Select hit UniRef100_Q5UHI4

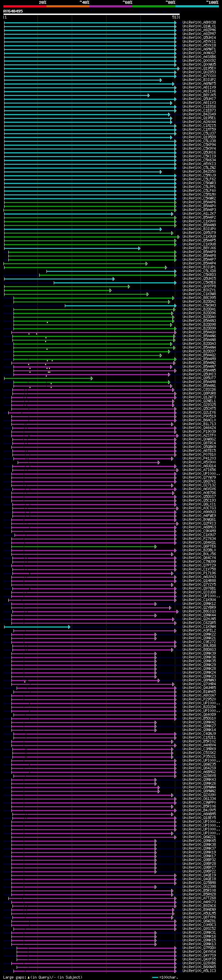pos(199,38)
